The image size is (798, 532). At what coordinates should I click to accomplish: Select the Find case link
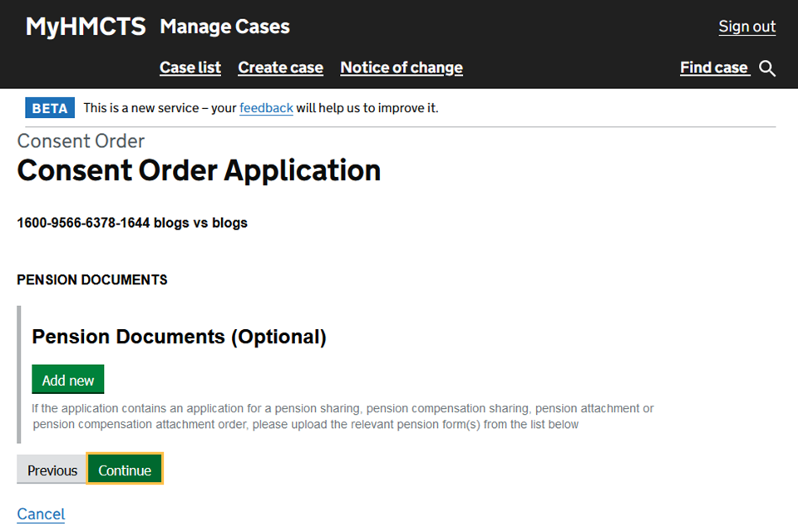pos(714,68)
